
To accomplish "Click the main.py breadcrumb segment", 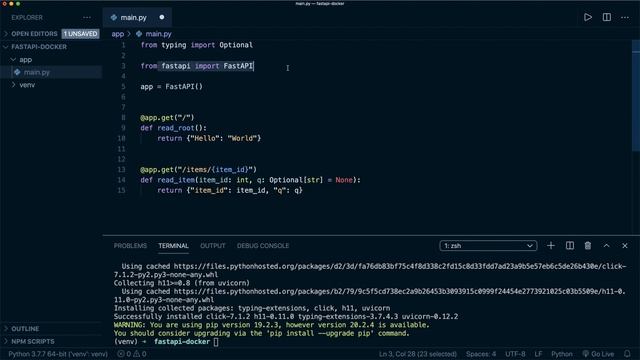I will pos(158,34).
